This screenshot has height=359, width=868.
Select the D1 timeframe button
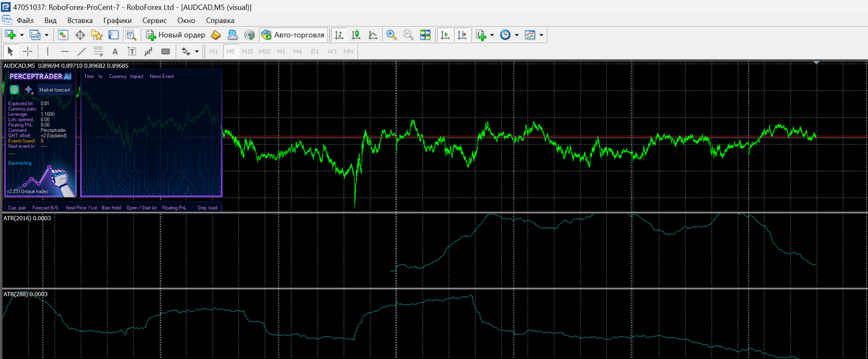[315, 51]
